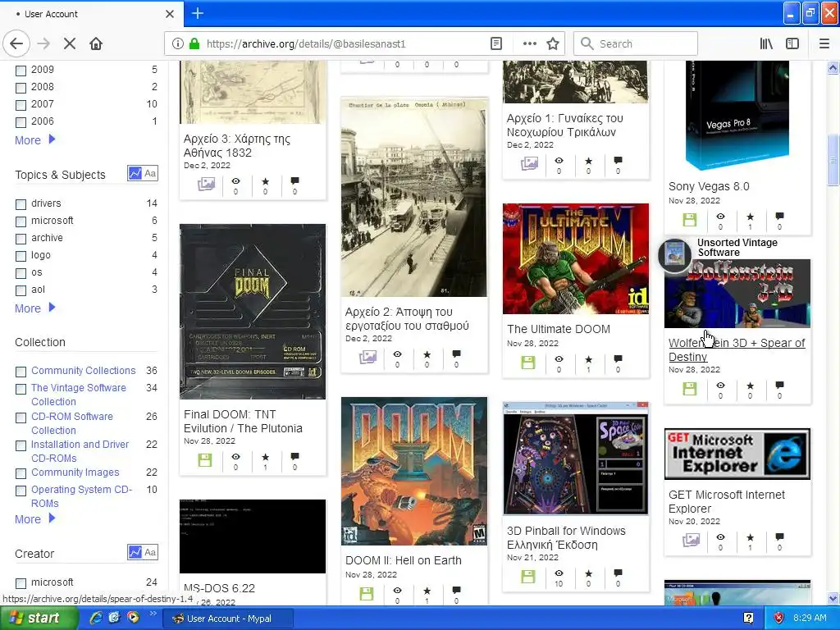This screenshot has width=840, height=630.
Task: Open the DOOM II: Hell on Earth title
Action: (403, 560)
